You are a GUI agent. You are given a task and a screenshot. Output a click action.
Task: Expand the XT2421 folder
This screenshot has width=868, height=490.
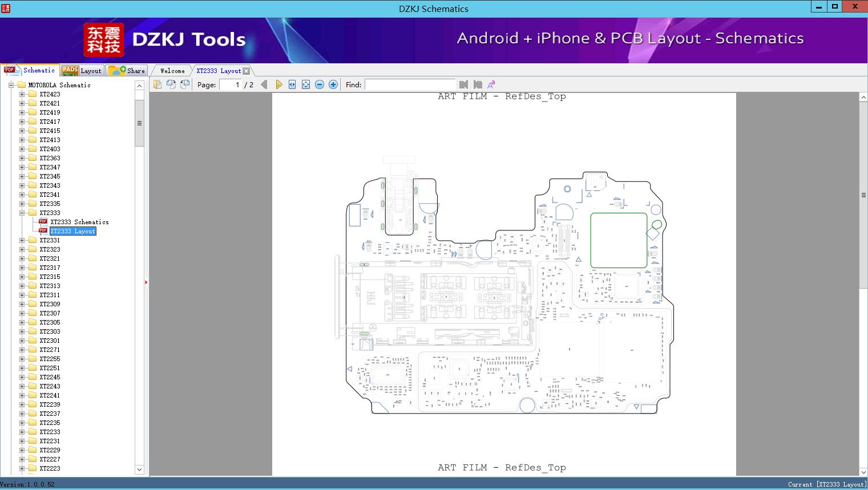[22, 103]
